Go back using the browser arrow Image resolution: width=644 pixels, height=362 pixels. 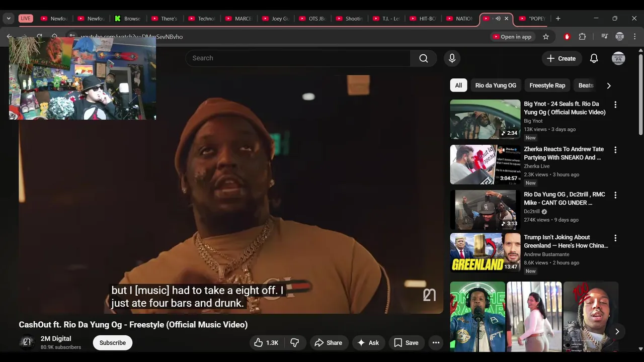click(10, 37)
